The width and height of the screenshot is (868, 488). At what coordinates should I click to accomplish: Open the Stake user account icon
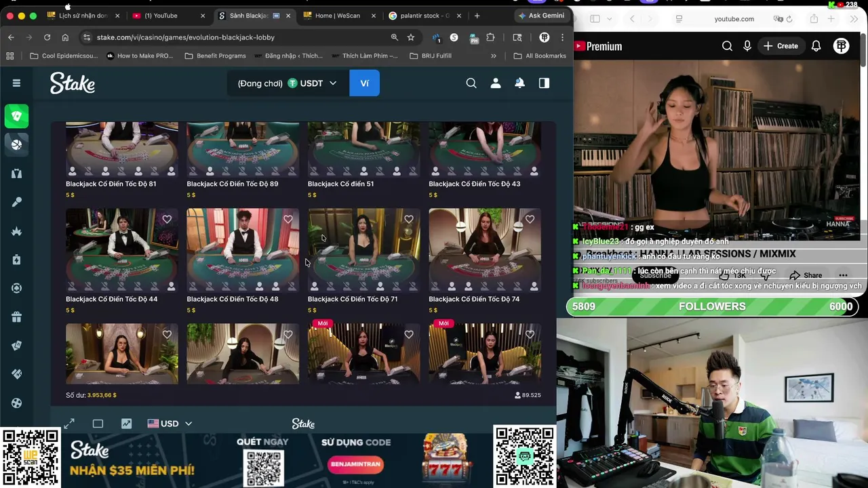coord(496,83)
